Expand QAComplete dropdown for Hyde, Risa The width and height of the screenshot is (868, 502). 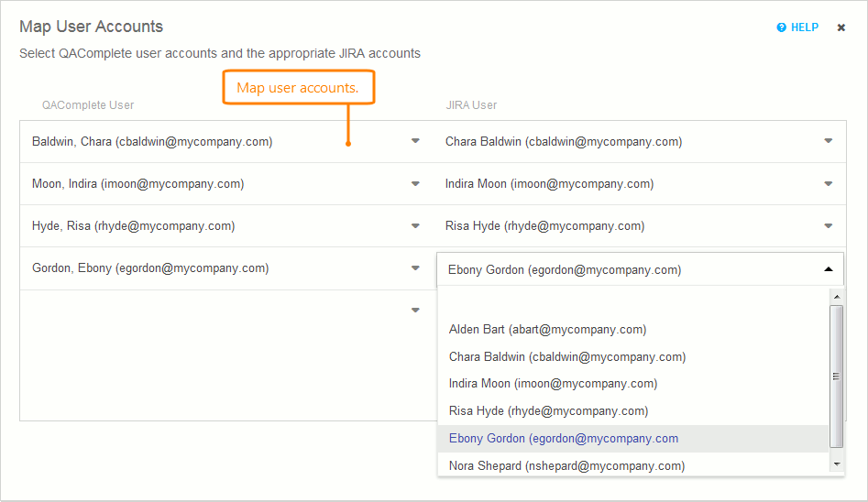point(415,226)
